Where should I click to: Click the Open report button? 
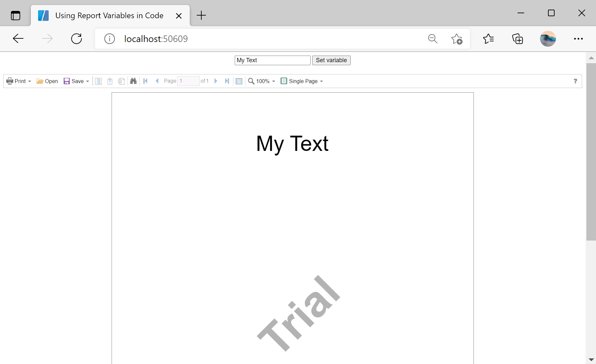tap(47, 81)
